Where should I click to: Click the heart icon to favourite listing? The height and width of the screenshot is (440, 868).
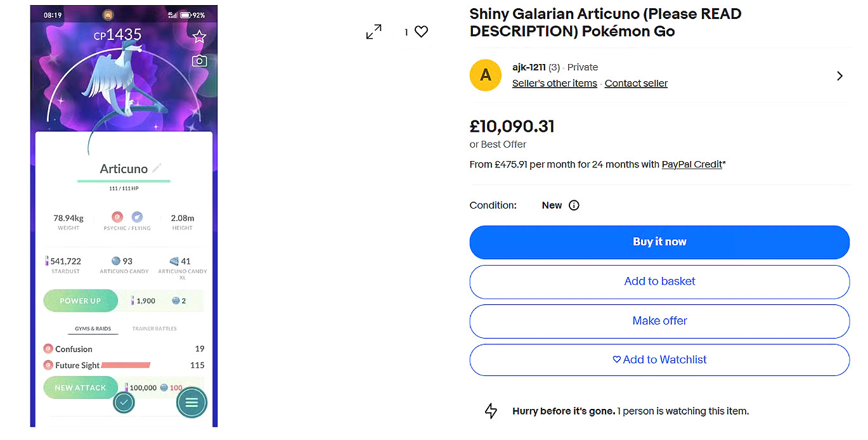pyautogui.click(x=422, y=32)
